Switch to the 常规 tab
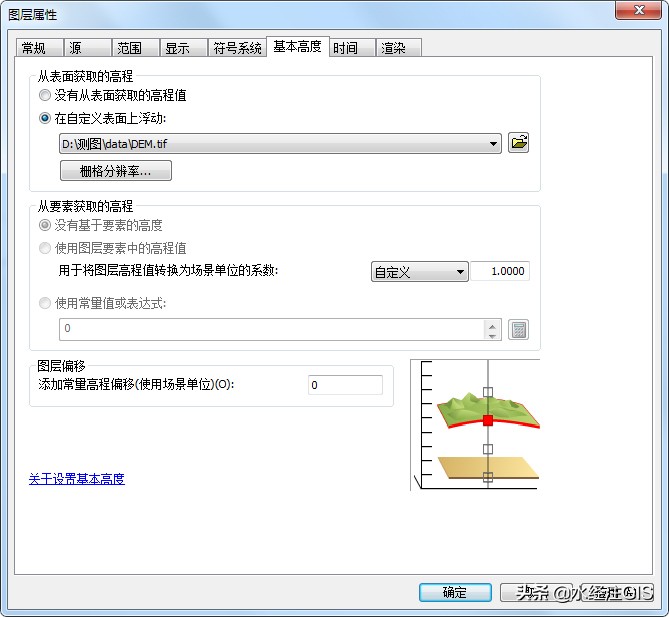Screen dimensions: 669x617 pos(40,48)
